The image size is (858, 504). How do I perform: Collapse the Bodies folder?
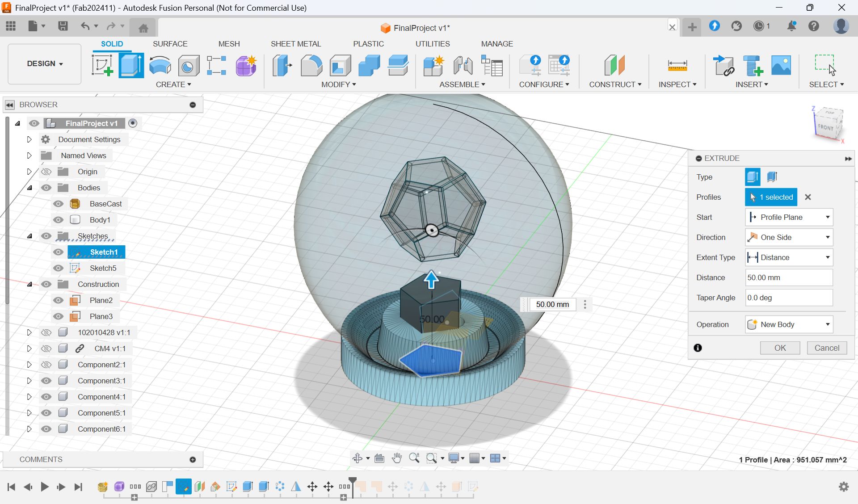(29, 188)
